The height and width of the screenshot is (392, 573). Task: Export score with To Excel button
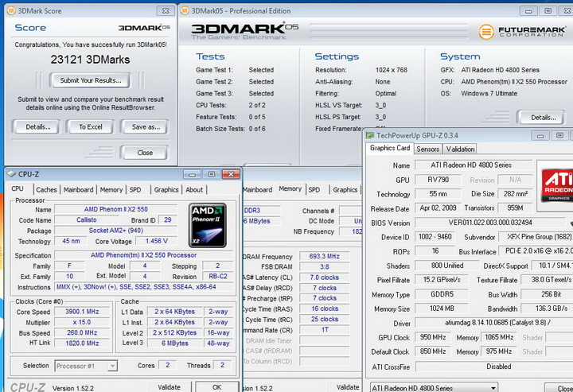coord(91,127)
